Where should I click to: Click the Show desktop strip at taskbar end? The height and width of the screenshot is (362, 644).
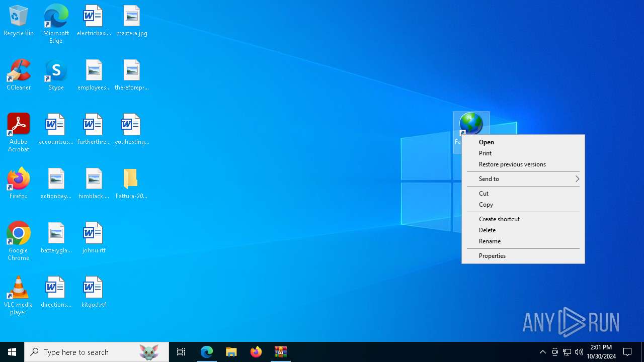pyautogui.click(x=642, y=352)
